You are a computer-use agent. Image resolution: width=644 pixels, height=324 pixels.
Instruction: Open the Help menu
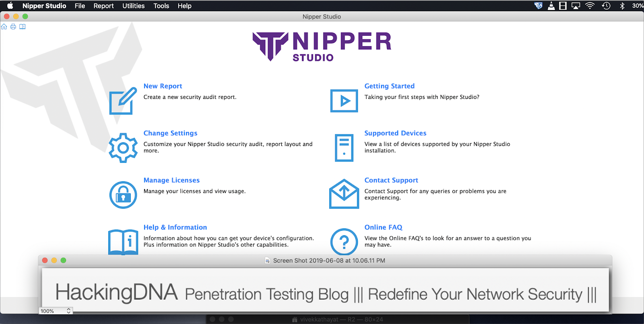pos(184,6)
